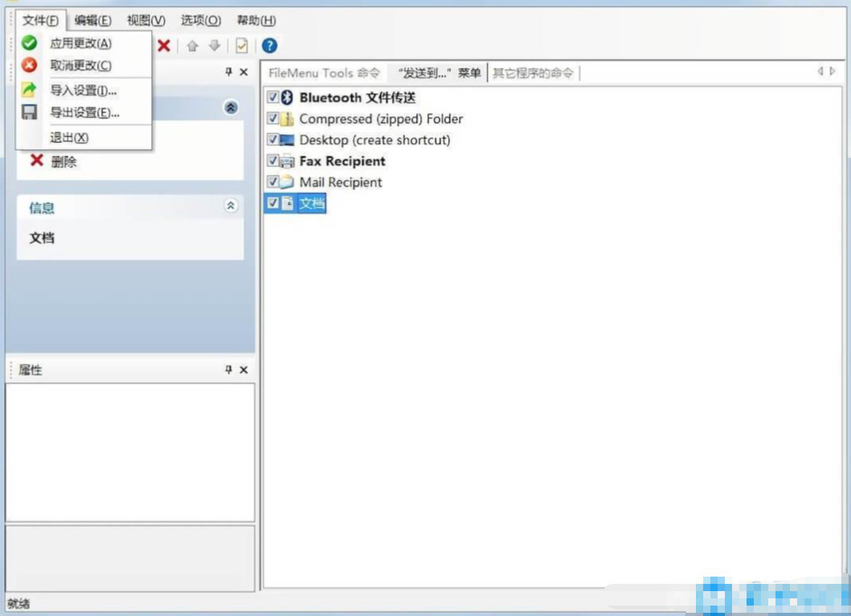
Task: Switch to "发送到..." 菜单 tab
Action: coord(439,72)
